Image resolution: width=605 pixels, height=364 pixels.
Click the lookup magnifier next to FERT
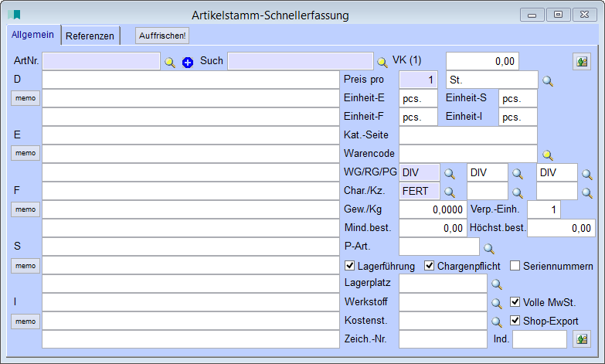450,192
